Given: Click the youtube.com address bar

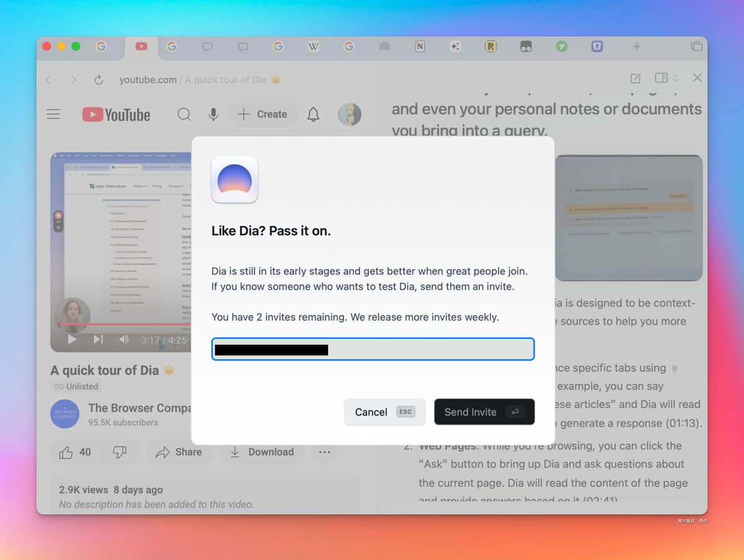Looking at the screenshot, I should pyautogui.click(x=200, y=80).
